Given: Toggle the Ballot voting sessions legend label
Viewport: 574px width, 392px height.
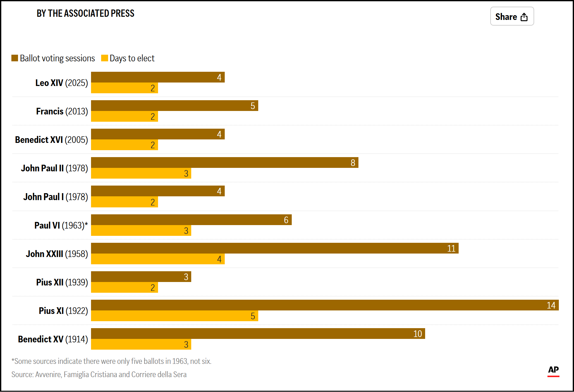Looking at the screenshot, I should tap(57, 58).
